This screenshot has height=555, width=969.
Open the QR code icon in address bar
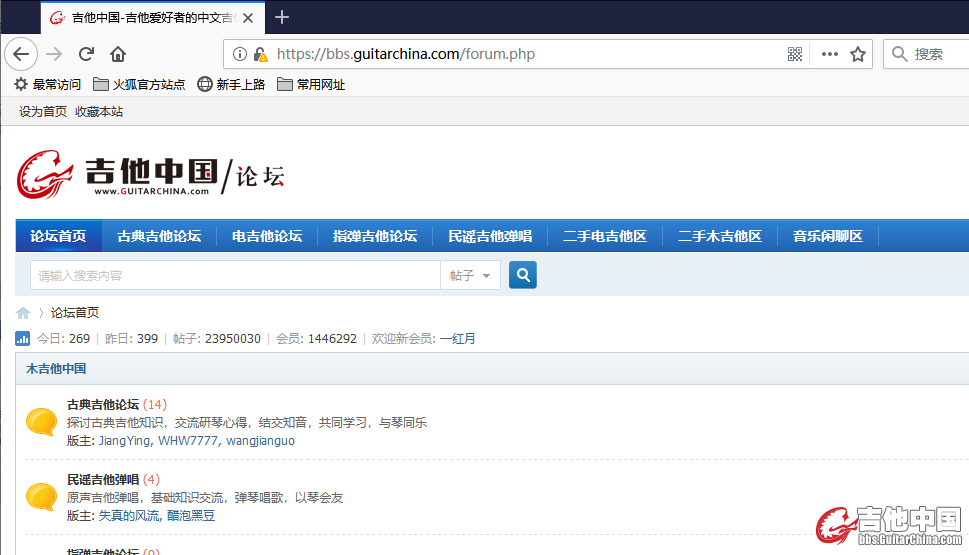(x=795, y=54)
